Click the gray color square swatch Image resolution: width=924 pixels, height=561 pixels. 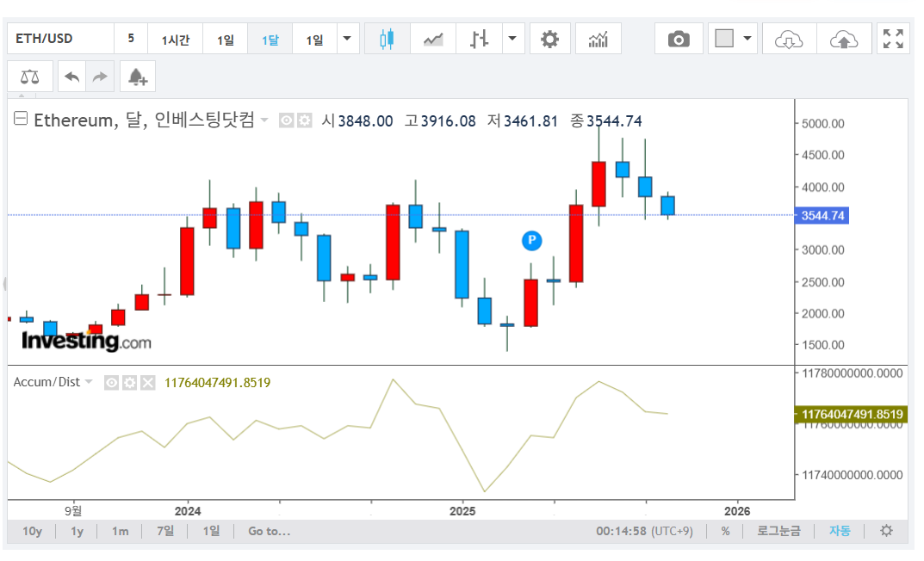point(724,39)
